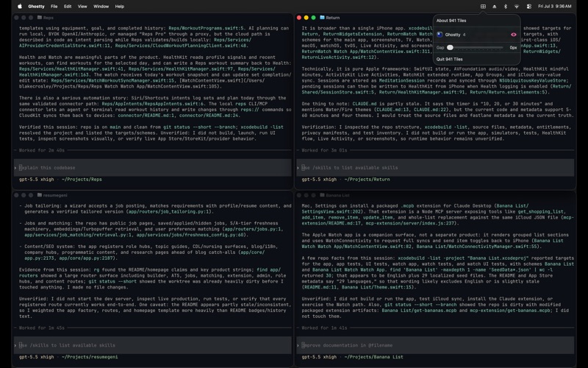
Task: Click the '~/Projects/Banana List' status line
Action: pos(373,357)
